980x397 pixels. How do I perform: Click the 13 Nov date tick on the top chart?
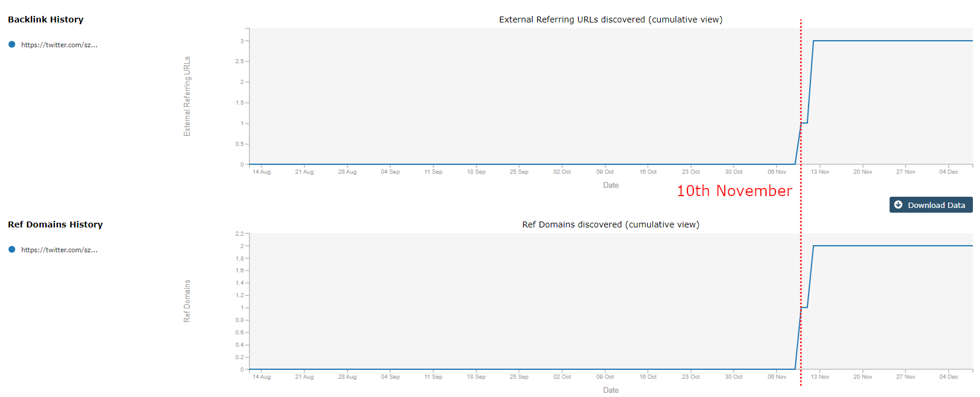pyautogui.click(x=820, y=172)
